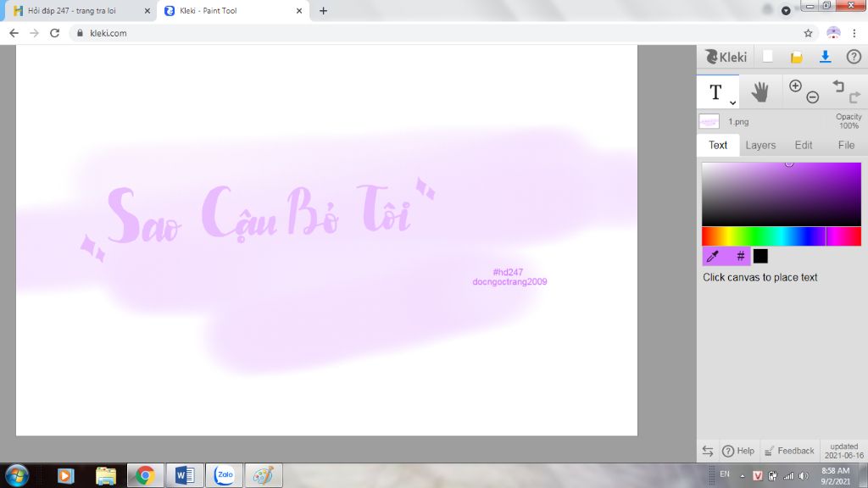Open the hex color input button
This screenshot has width=868, height=488.
click(740, 256)
